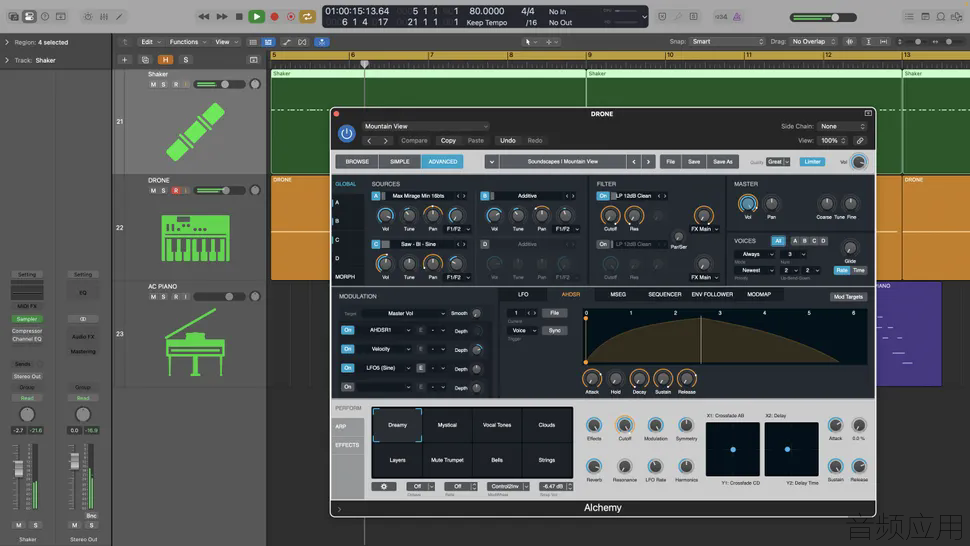The height and width of the screenshot is (546, 970).
Task: Click Alchemy File button
Action: [671, 161]
